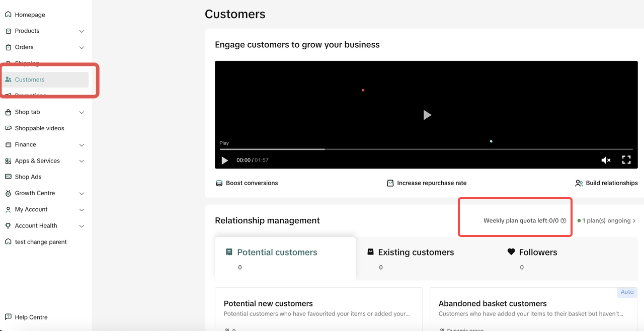This screenshot has width=644, height=331.
Task: Expand the Finance submenu chevron
Action: coord(82,145)
